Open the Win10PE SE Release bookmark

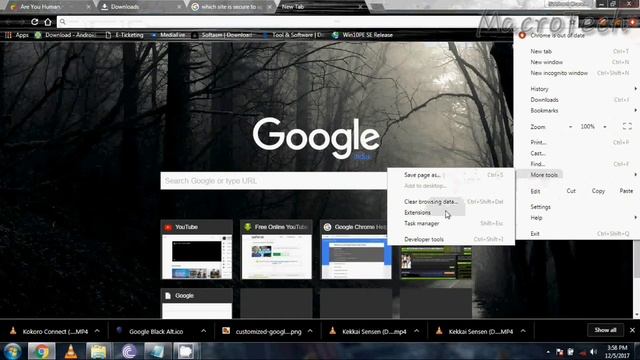pyautogui.click(x=362, y=35)
